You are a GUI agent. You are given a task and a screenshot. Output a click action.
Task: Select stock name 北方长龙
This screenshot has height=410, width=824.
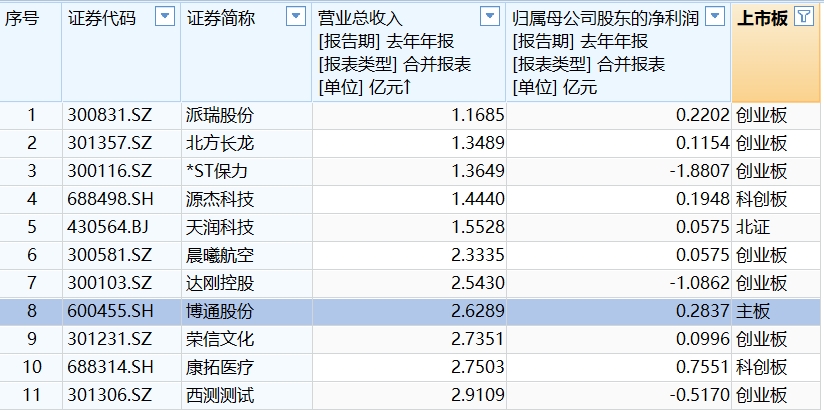(220, 143)
